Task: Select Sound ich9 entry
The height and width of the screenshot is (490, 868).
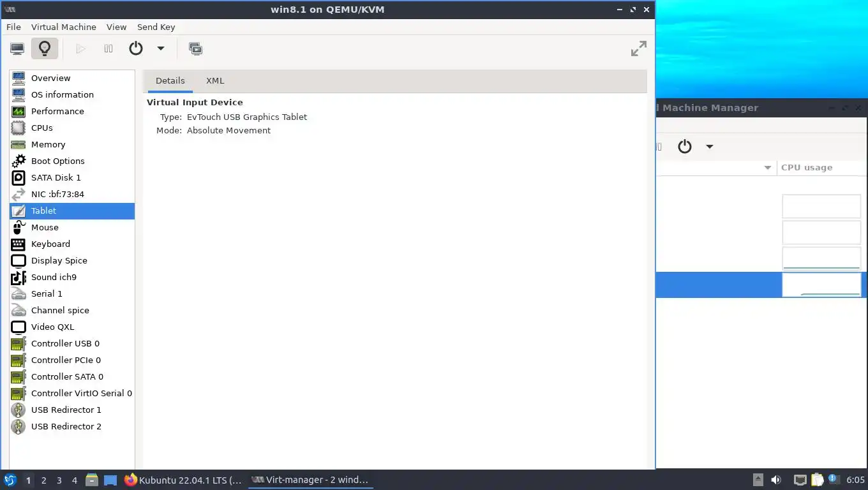Action: [72, 277]
